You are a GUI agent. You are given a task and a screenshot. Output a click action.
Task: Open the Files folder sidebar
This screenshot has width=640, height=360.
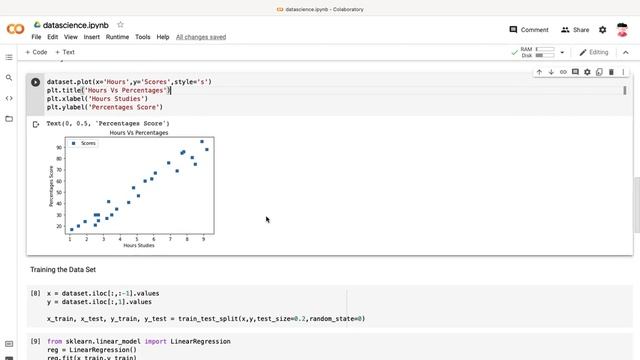pos(9,119)
